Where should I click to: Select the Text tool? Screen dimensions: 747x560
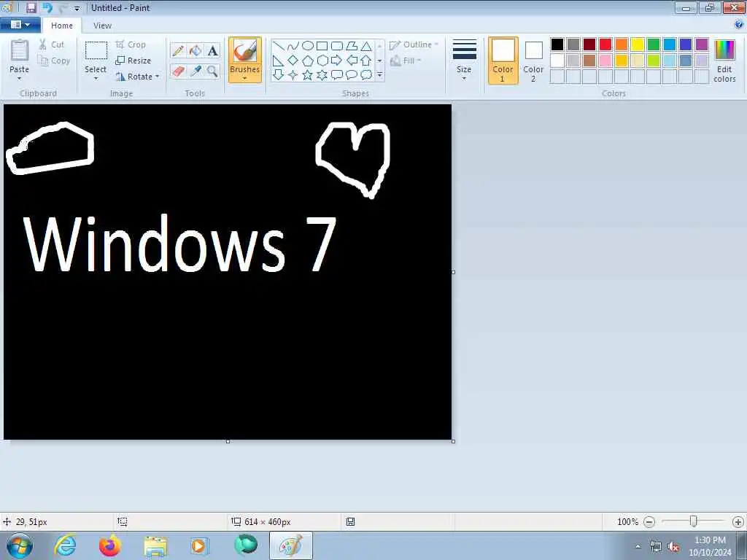pyautogui.click(x=212, y=50)
